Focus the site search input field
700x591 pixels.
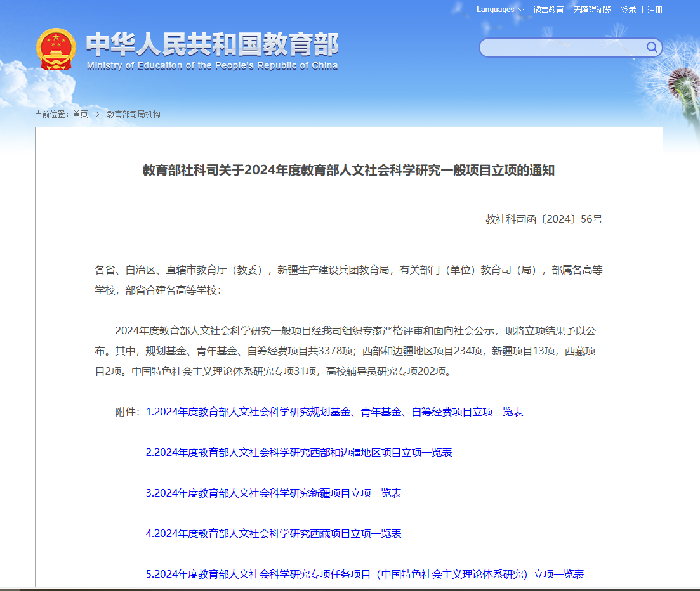coord(562,48)
